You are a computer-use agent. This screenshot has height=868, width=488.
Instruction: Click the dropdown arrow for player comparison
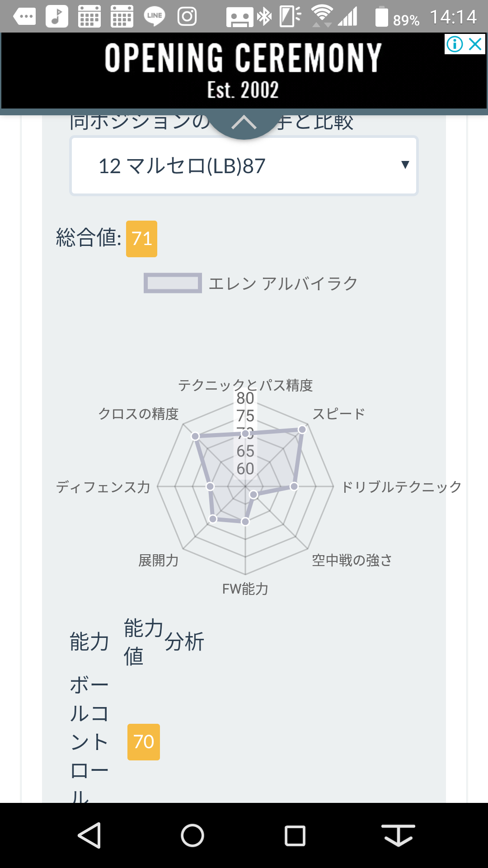(x=405, y=165)
